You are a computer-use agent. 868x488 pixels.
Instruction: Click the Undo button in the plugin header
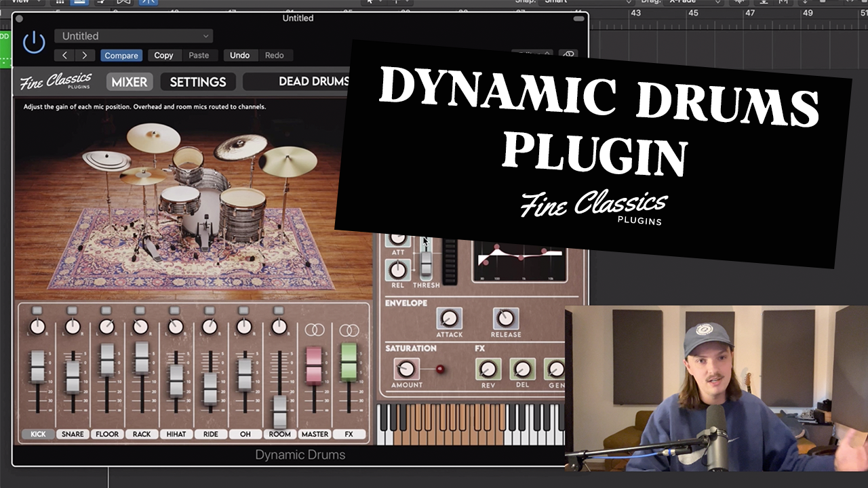point(239,55)
